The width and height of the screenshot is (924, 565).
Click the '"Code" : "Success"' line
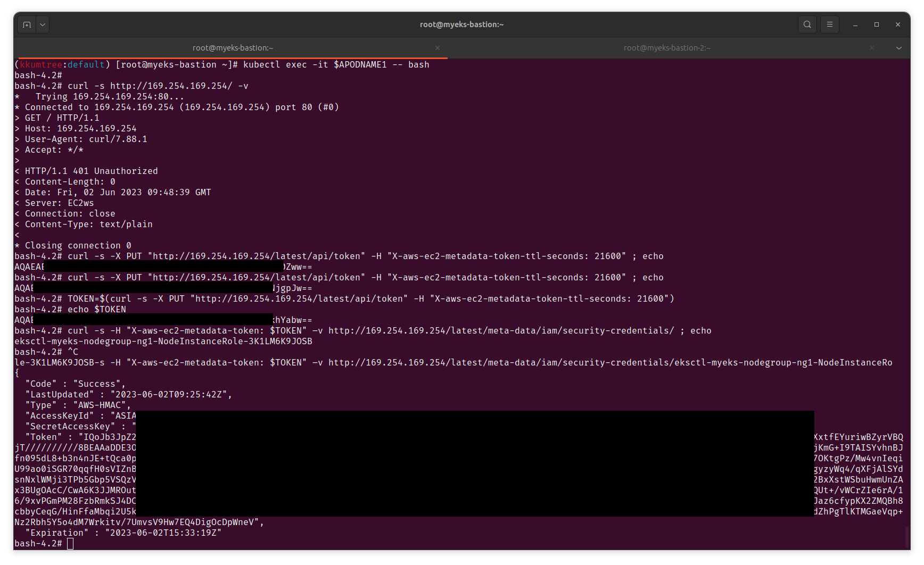pyautogui.click(x=76, y=384)
